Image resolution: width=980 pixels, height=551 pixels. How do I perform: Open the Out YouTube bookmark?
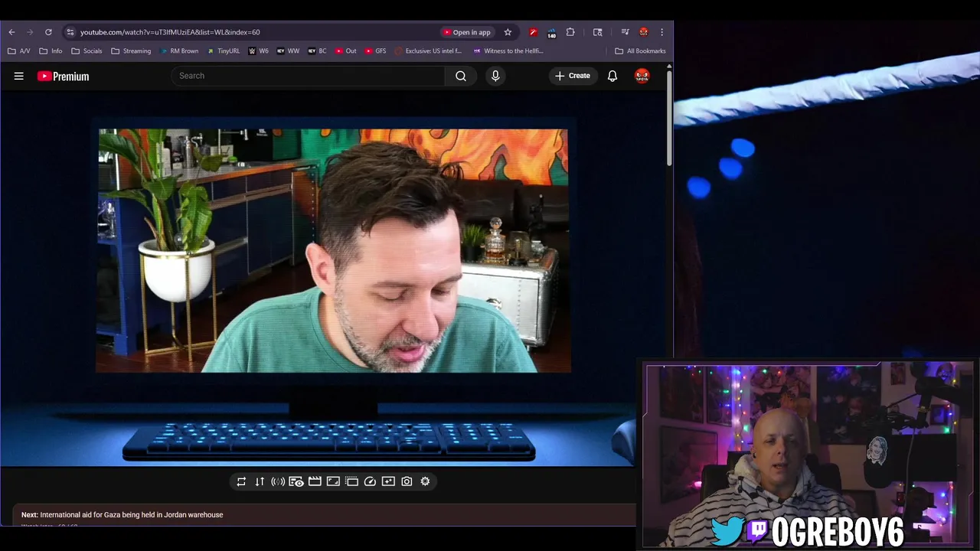tap(346, 51)
